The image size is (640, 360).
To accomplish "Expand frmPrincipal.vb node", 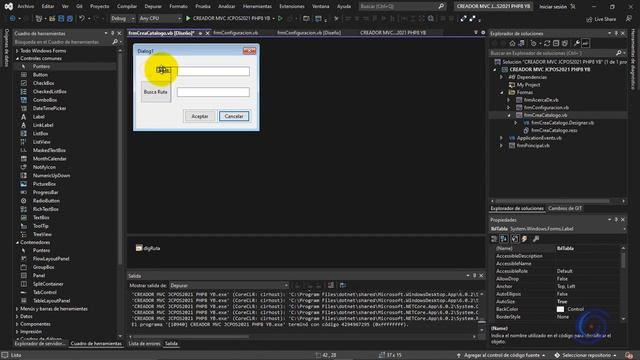I will click(501, 146).
